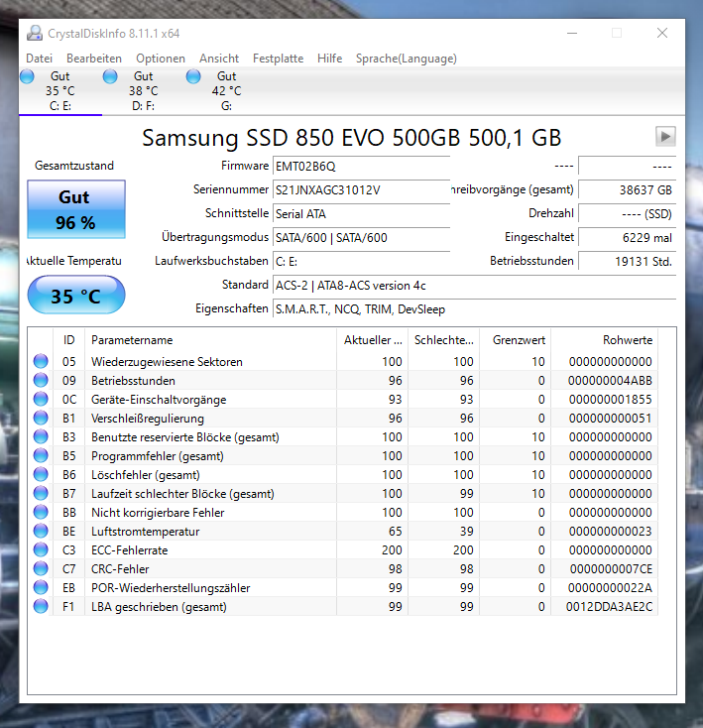Click the Aktueller column header

373,340
